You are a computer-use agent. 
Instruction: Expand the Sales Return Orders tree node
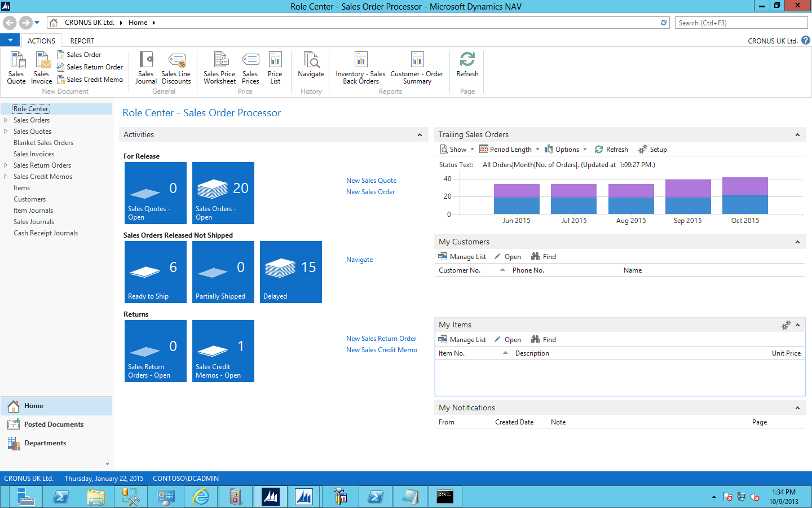(6, 165)
